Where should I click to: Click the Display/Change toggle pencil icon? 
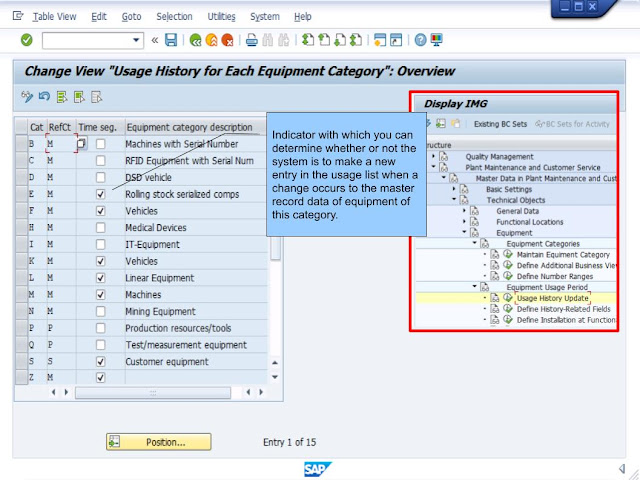pos(27,97)
